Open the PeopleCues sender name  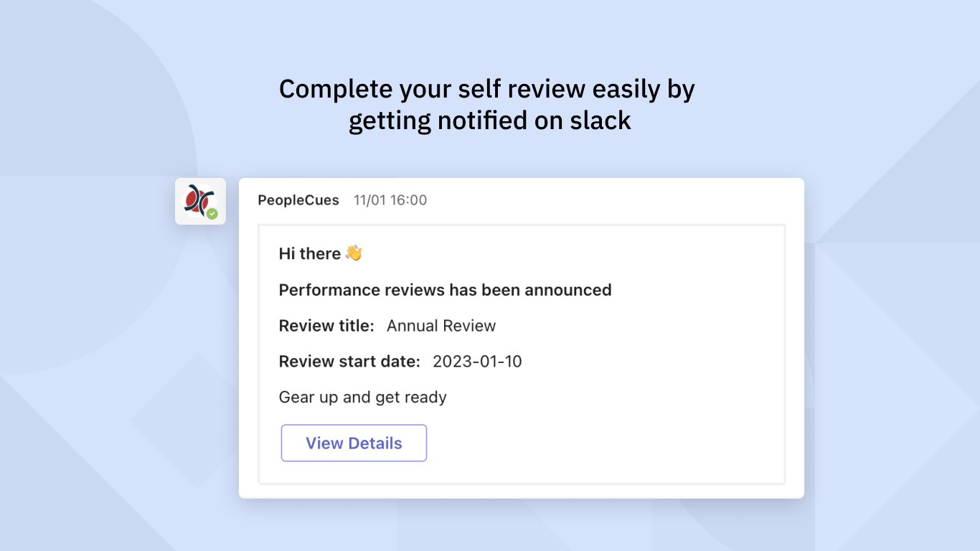point(298,200)
